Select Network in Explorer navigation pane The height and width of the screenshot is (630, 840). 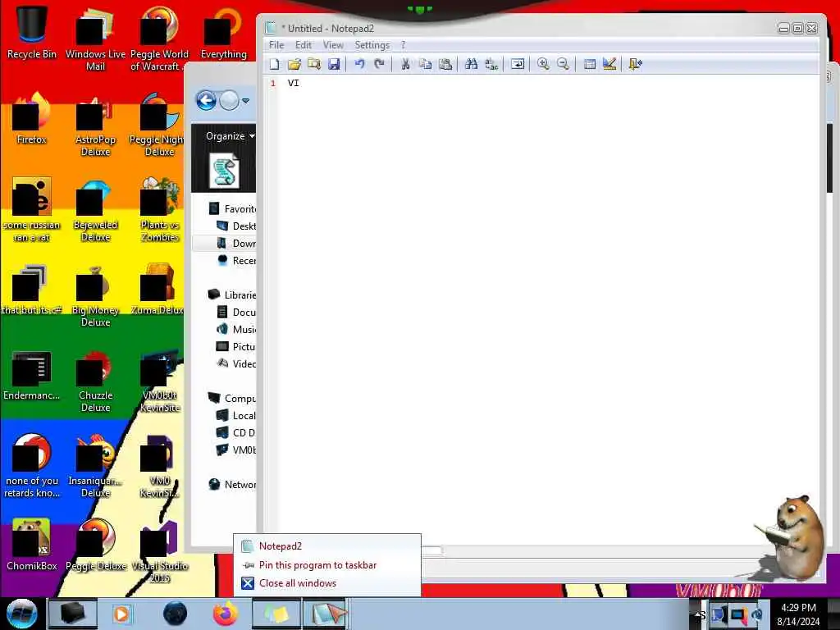231,484
